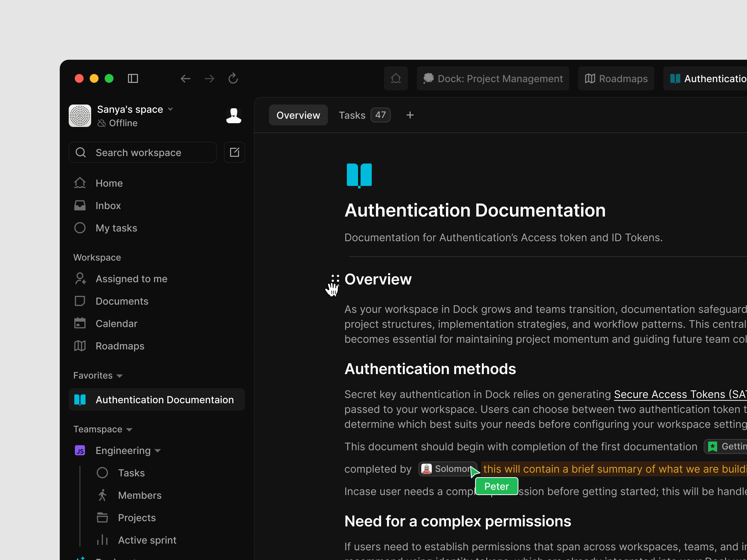747x560 pixels.
Task: Open the Home icon in the top toolbar
Action: [395, 78]
